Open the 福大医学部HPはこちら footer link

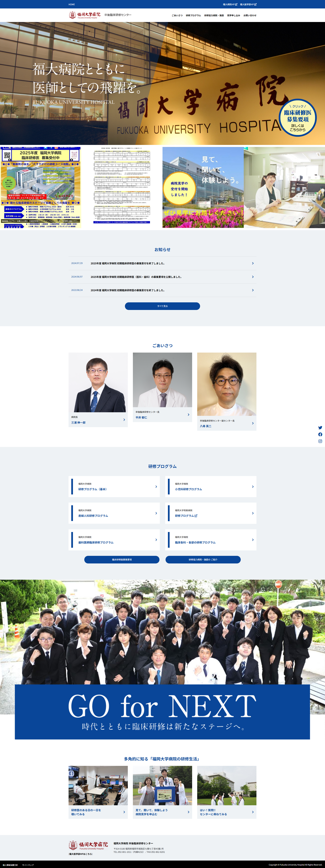[81, 854]
